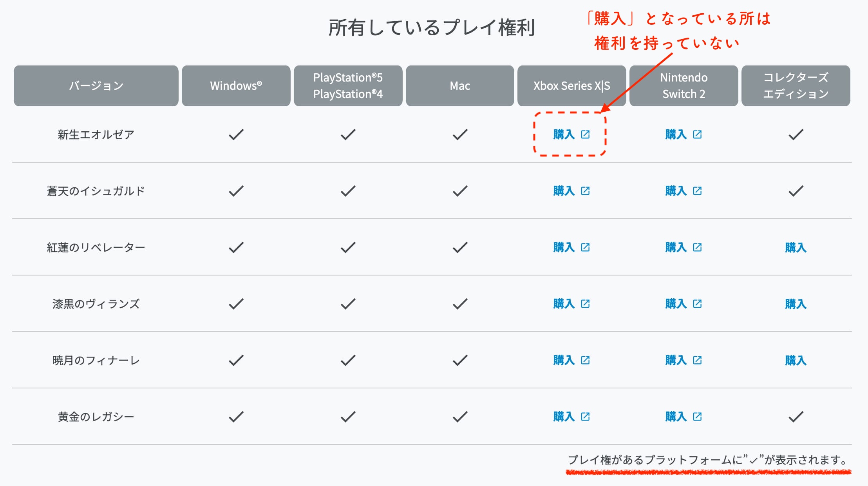Click external link icon for 暁月のフィナーレ Switch 2

pos(697,360)
